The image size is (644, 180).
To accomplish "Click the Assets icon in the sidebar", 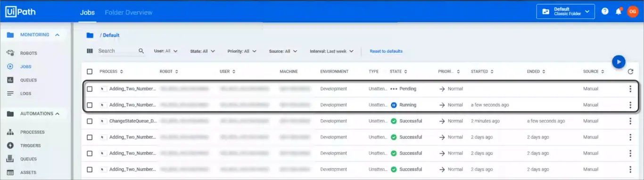I will (x=10, y=172).
